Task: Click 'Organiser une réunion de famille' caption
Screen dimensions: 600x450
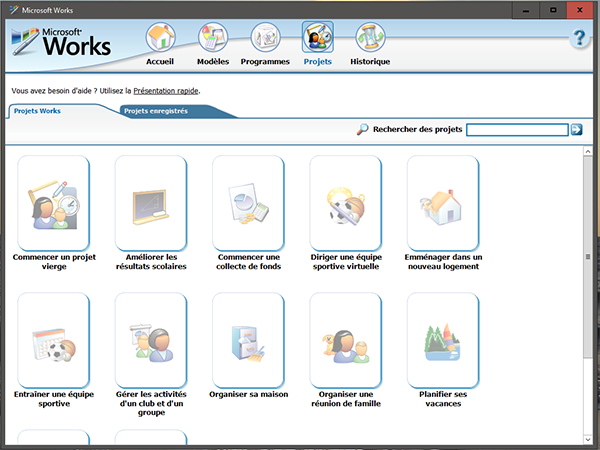Action: tap(346, 399)
